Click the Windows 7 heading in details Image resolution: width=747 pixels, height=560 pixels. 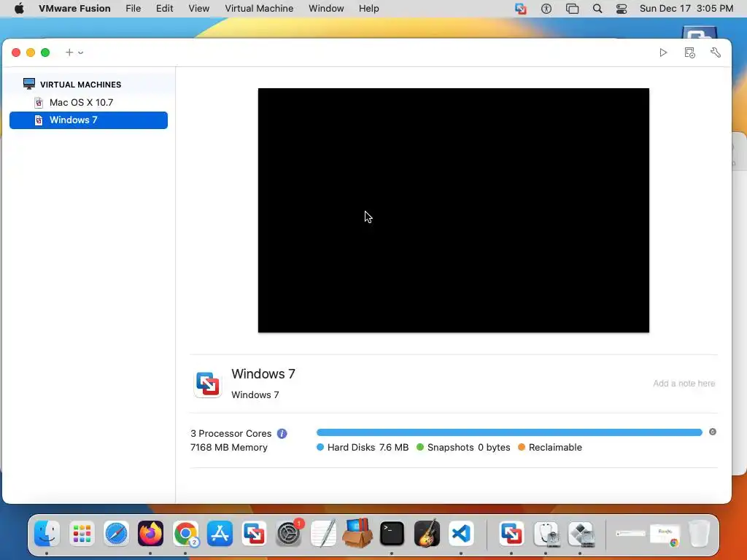point(263,374)
